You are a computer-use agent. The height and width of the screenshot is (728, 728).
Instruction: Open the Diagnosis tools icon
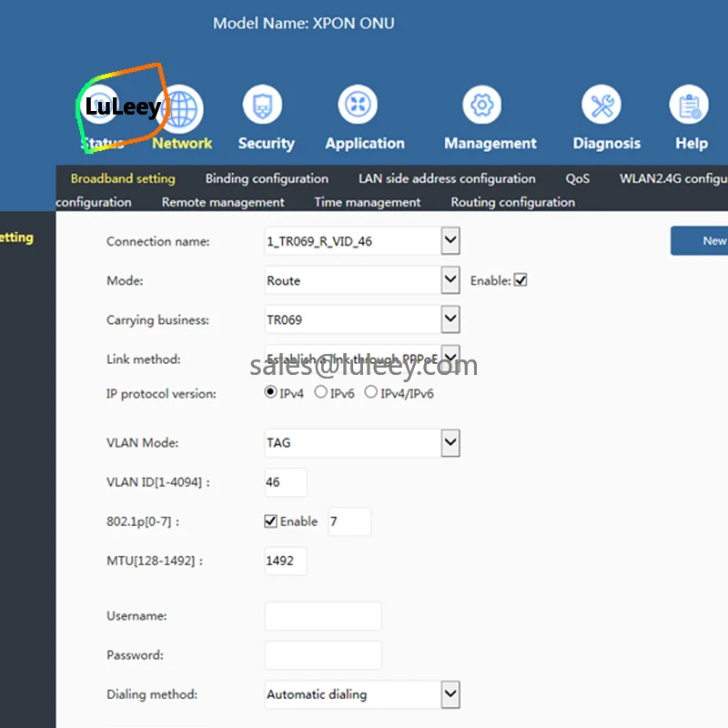(x=602, y=105)
